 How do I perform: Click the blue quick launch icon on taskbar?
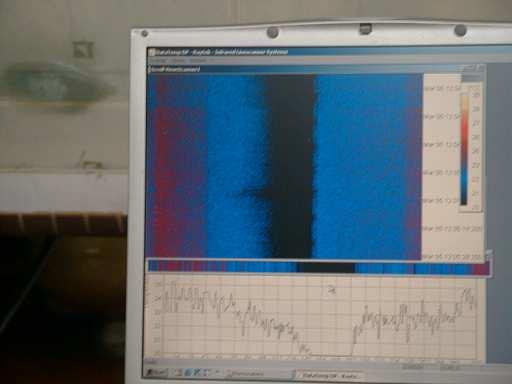[x=188, y=373]
